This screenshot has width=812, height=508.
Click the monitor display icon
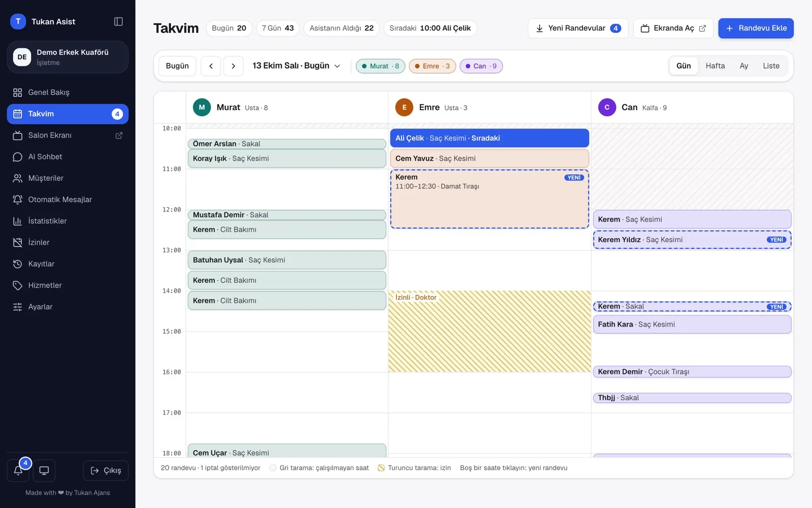pos(44,470)
